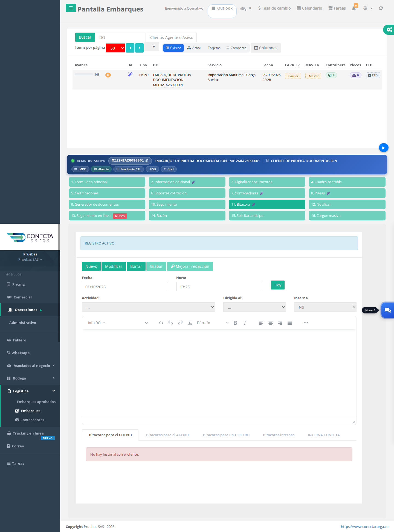This screenshot has height=532, width=394.
Task: Open the Items por página dropdown
Action: click(x=115, y=48)
